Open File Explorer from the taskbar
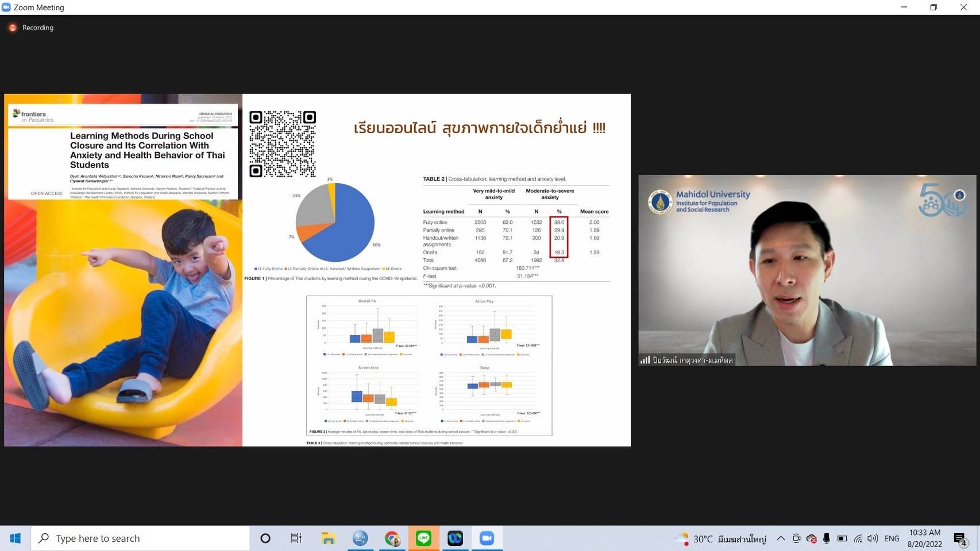Screen dimensions: 980x551 coord(328,538)
